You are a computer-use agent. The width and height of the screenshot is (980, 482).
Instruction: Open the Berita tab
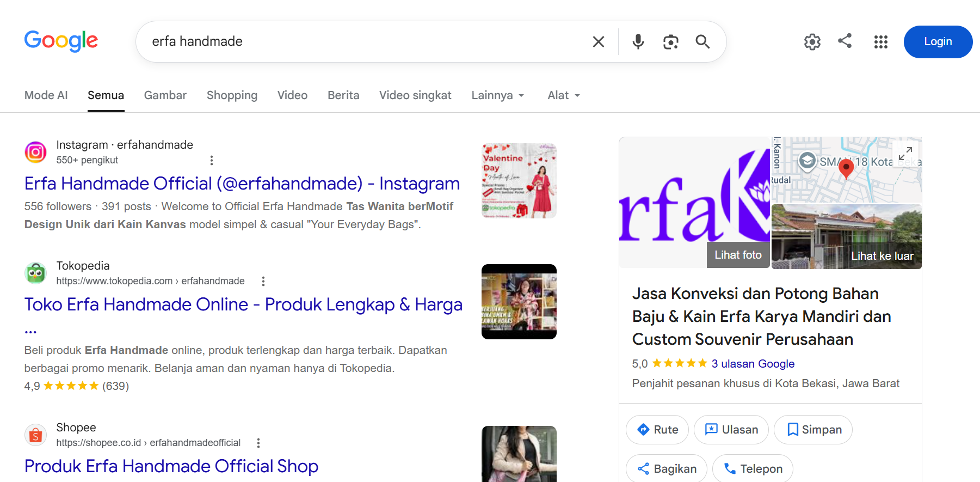(x=343, y=95)
